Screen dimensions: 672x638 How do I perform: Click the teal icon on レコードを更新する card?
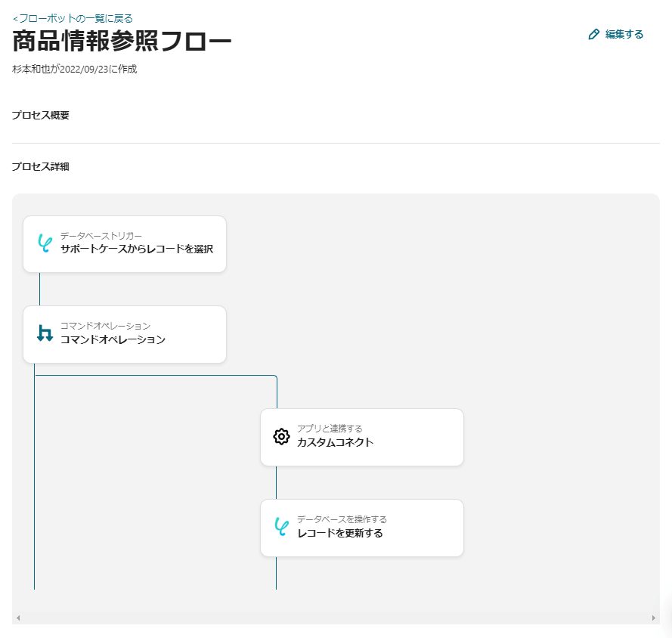tap(281, 527)
